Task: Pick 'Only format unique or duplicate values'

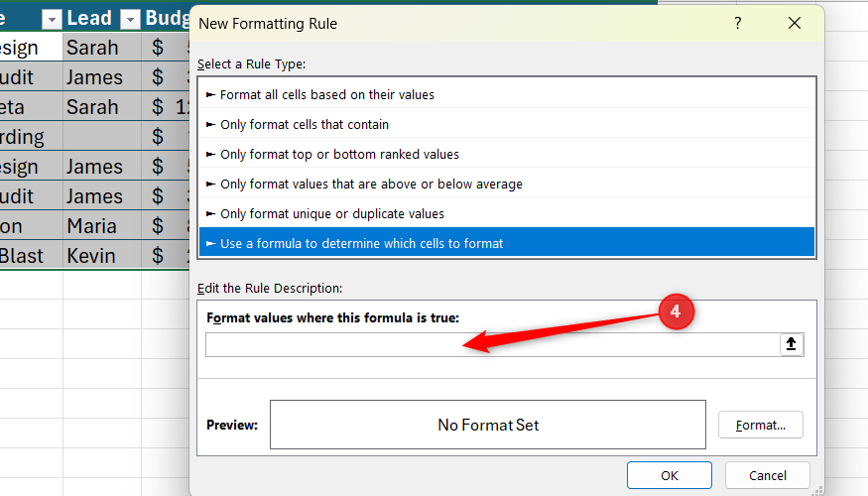Action: coord(507,213)
